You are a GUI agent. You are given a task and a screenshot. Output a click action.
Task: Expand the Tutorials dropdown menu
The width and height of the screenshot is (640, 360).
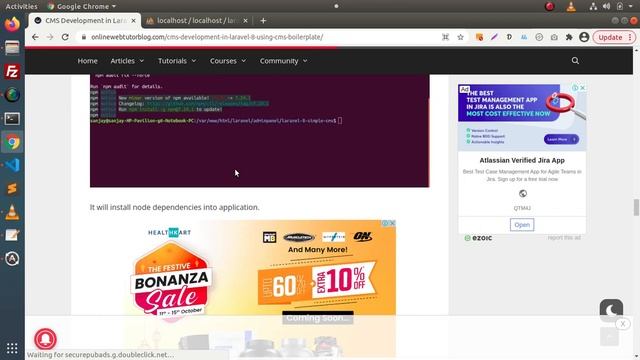[x=177, y=61]
